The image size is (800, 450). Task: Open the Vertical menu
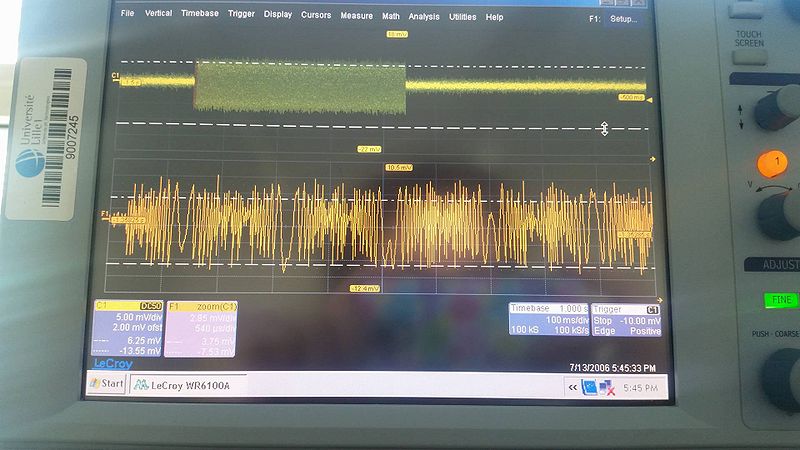(158, 15)
